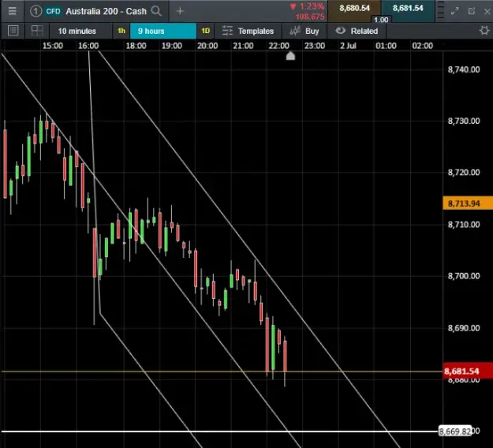
Task: Click the Buy order button
Action: [304, 31]
